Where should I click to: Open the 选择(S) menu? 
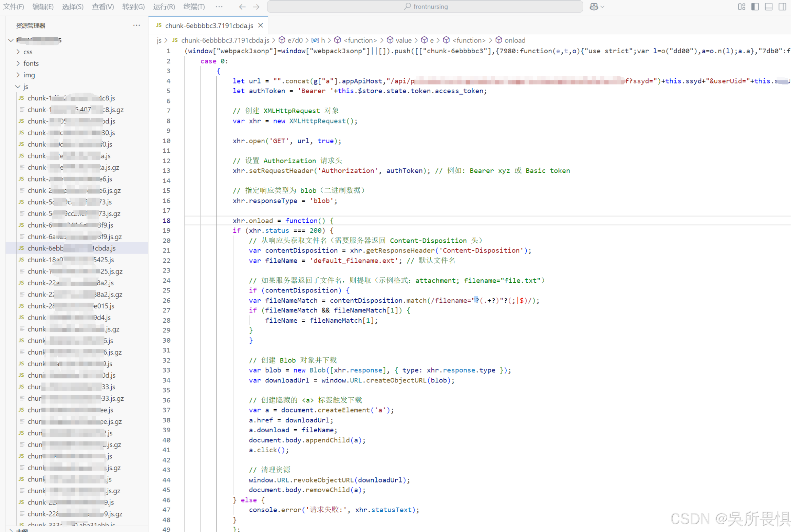73,7
